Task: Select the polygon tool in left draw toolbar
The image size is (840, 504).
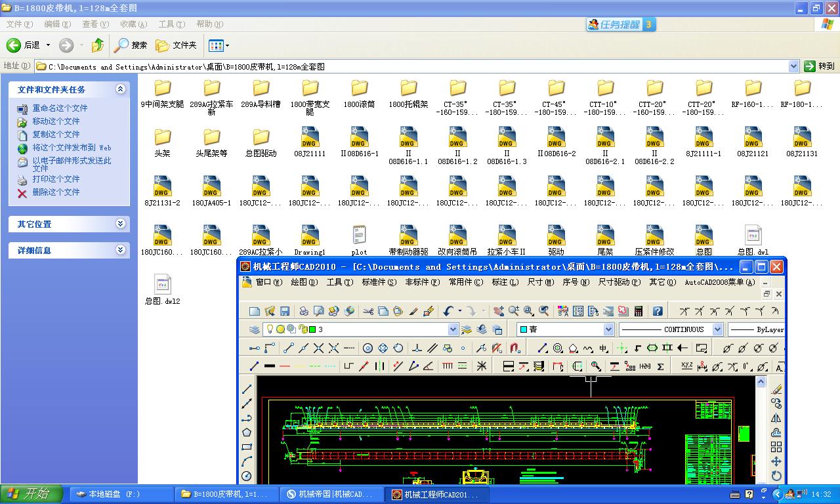Action: click(x=247, y=432)
